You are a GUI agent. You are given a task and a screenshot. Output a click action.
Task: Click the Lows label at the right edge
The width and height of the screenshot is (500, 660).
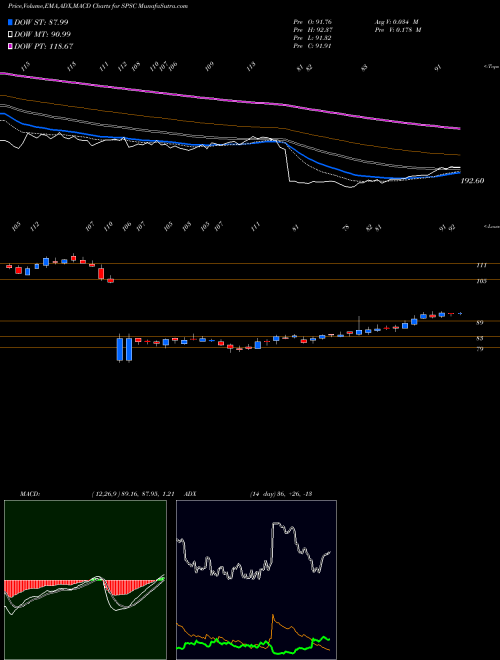coord(491,226)
